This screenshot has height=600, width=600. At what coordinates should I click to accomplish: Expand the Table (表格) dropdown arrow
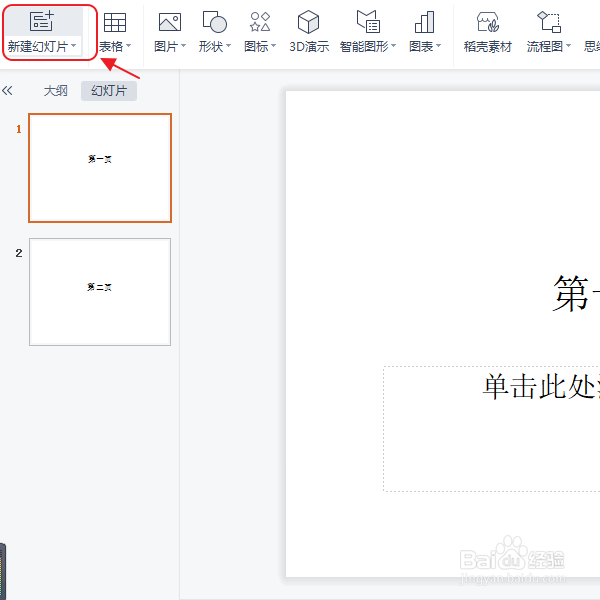129,46
